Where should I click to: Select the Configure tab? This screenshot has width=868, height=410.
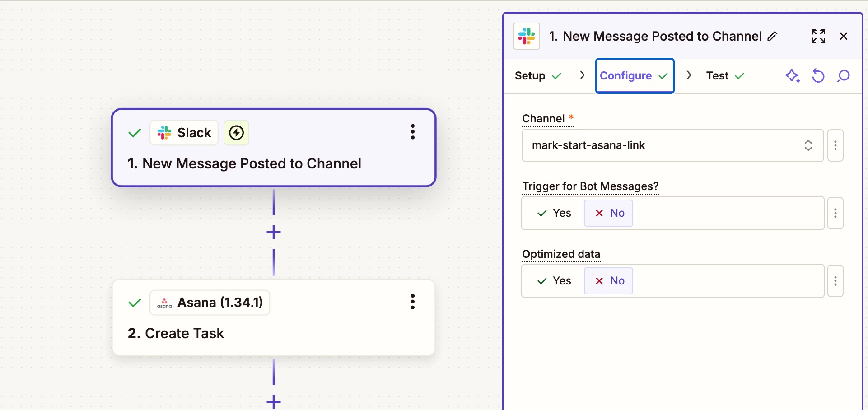point(635,76)
